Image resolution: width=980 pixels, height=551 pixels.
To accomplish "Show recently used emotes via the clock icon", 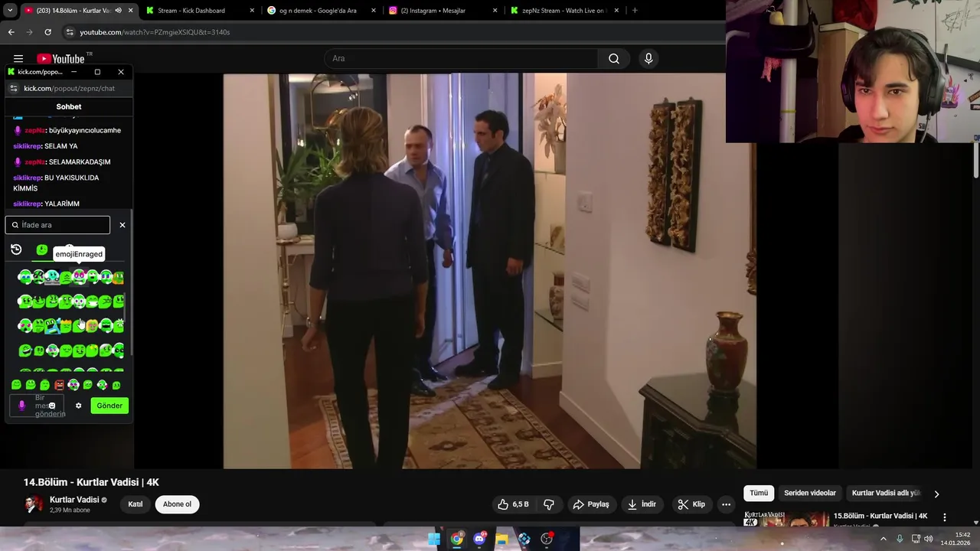I will (x=16, y=249).
